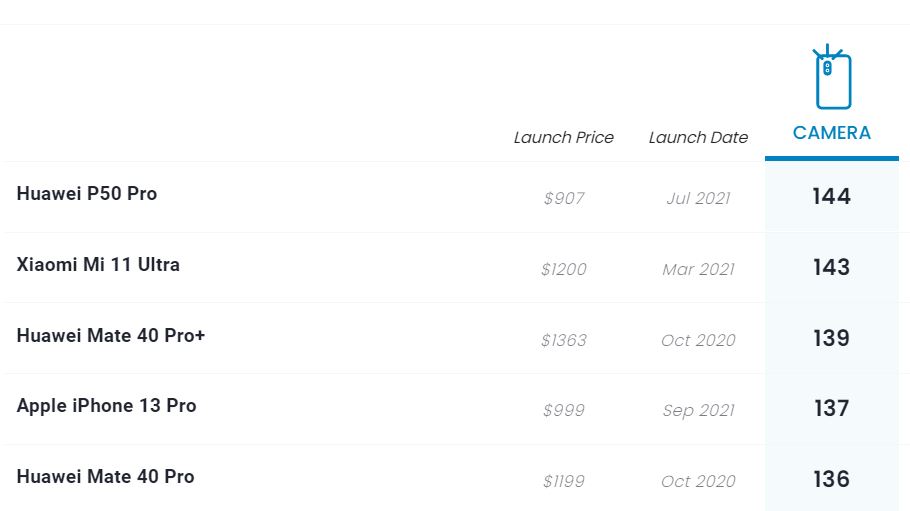Open the Huawei P50 Pro entry
Image resolution: width=910 pixels, height=511 pixels.
[87, 193]
